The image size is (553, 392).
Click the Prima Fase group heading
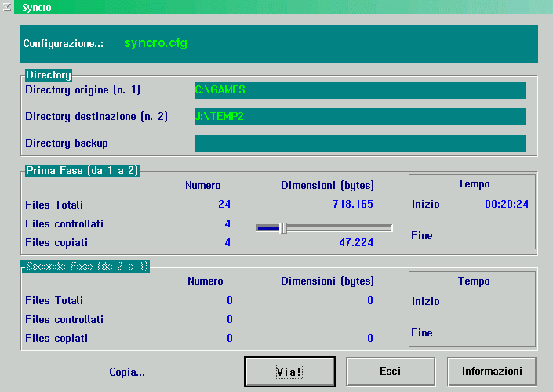pos(82,170)
